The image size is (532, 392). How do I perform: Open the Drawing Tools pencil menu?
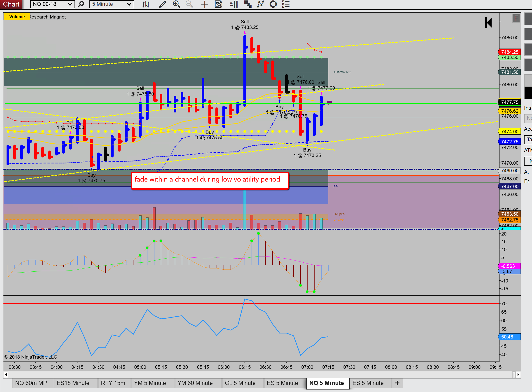click(162, 4)
